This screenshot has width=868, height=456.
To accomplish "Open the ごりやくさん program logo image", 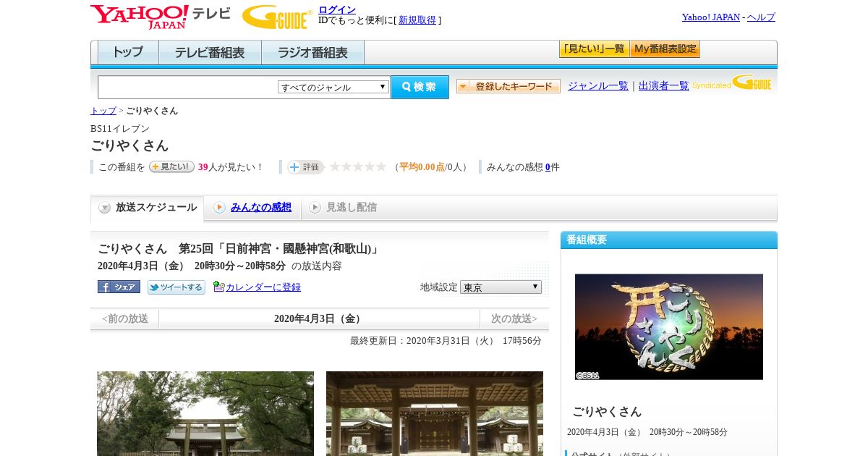I will tap(669, 326).
